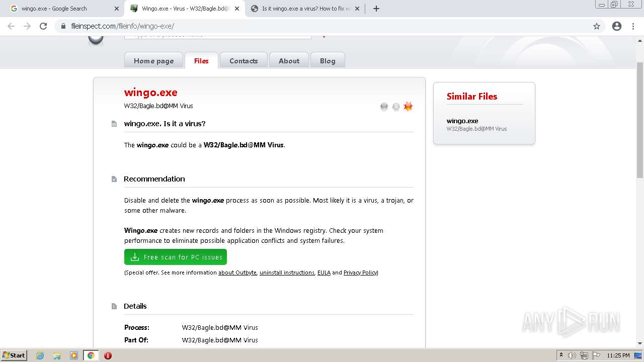Viewport: 644px width, 362px height.
Task: Click the red circle icon in taskbar
Action: [x=108, y=355]
